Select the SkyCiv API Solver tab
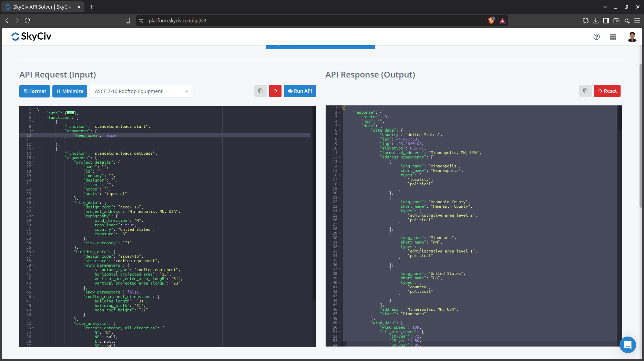 [x=43, y=7]
